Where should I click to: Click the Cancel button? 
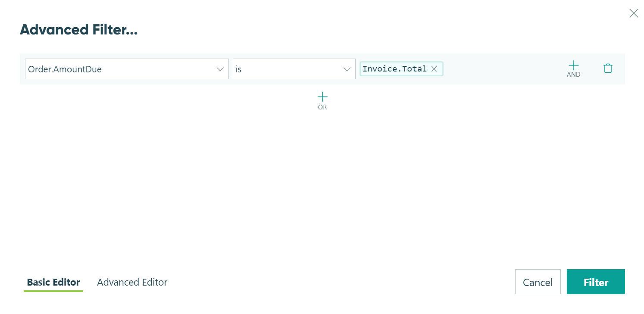point(538,282)
